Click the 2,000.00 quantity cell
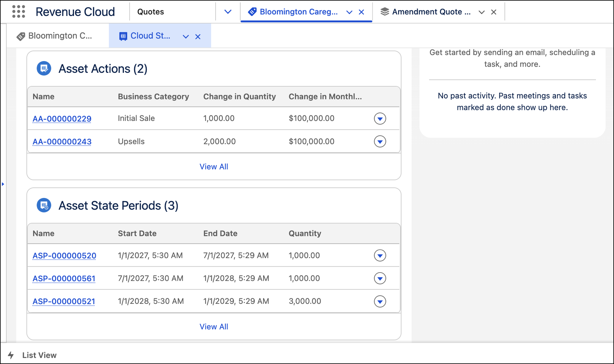The image size is (614, 364). [220, 141]
